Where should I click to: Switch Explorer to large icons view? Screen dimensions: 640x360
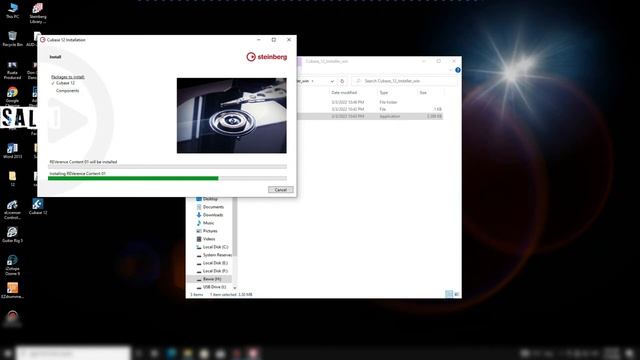(457, 294)
